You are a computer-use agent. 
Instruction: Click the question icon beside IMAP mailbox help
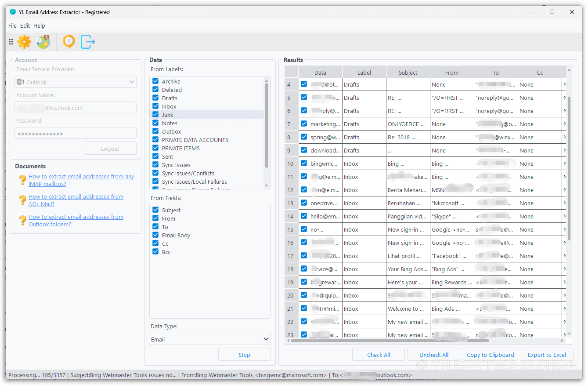[22, 180]
